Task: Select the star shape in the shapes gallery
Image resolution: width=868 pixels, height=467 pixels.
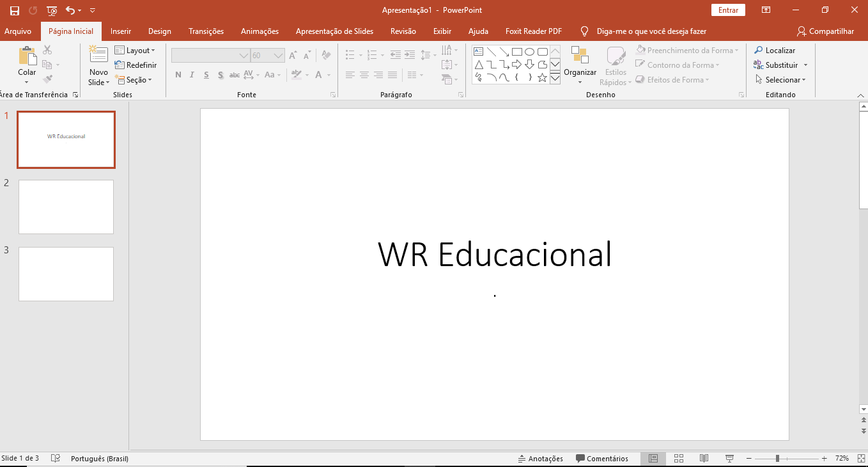Action: [x=542, y=78]
